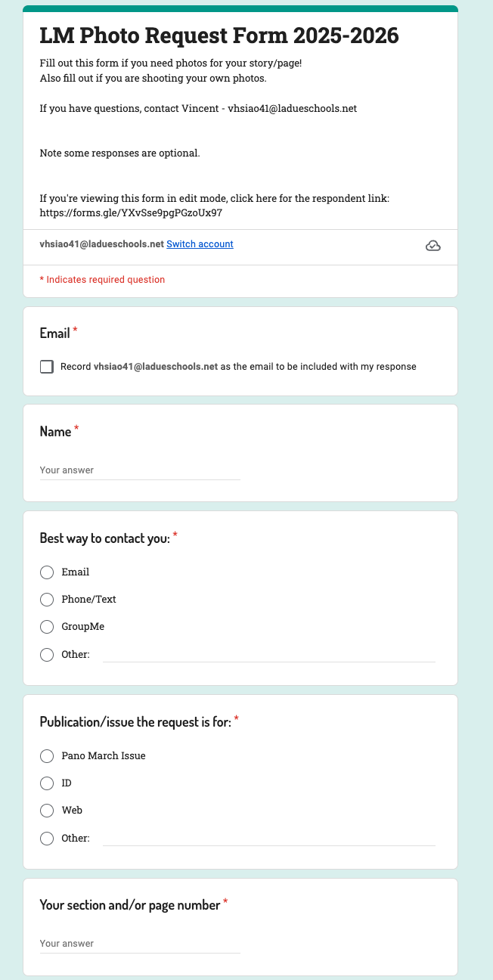Select Pano March Issue option
This screenshot has height=980, width=493.
coord(47,755)
